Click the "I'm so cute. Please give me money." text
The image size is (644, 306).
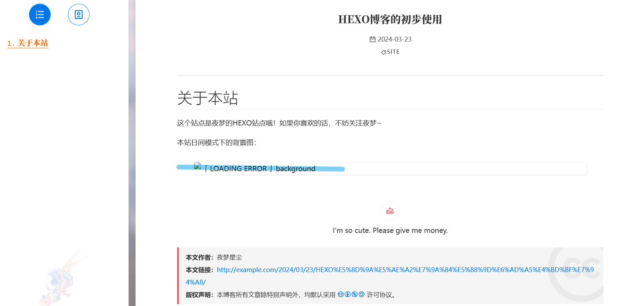(x=390, y=230)
